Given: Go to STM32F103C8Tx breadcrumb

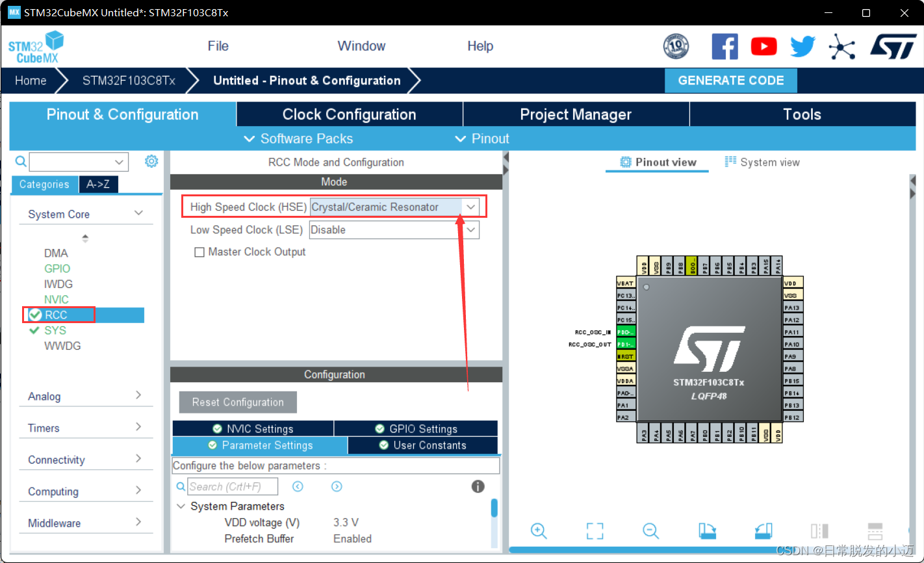Looking at the screenshot, I should coord(129,81).
